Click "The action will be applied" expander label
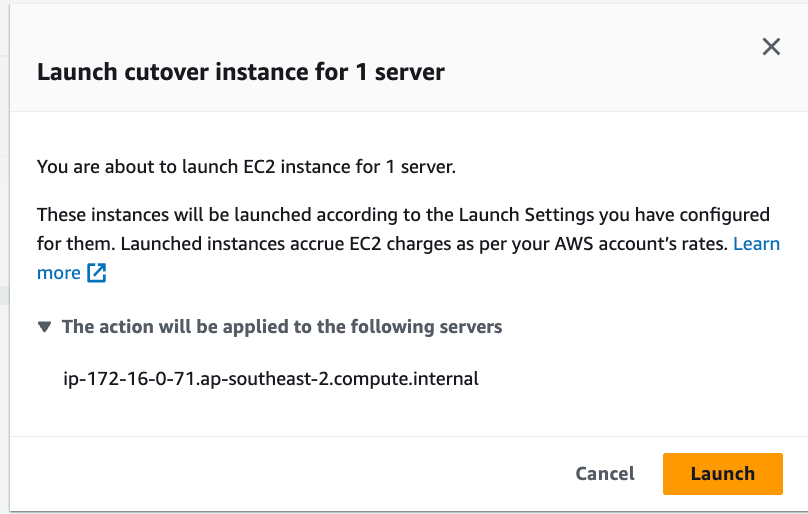Viewport: 808px width, 514px height. [281, 327]
